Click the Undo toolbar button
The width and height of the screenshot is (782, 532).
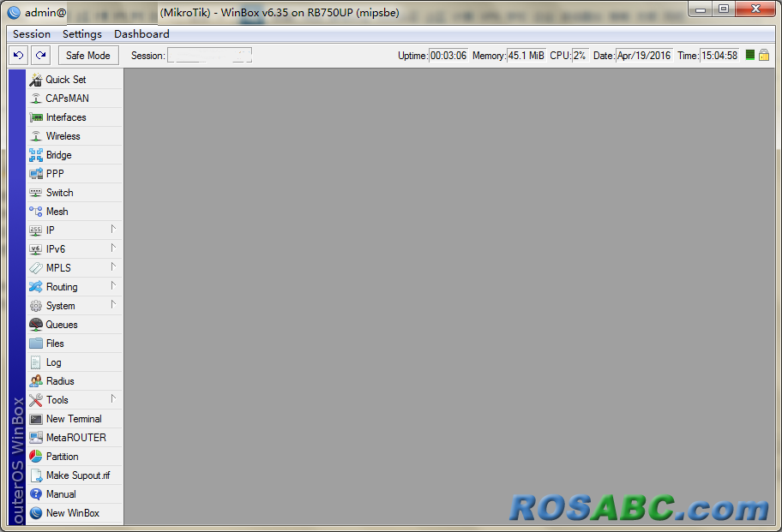(19, 56)
